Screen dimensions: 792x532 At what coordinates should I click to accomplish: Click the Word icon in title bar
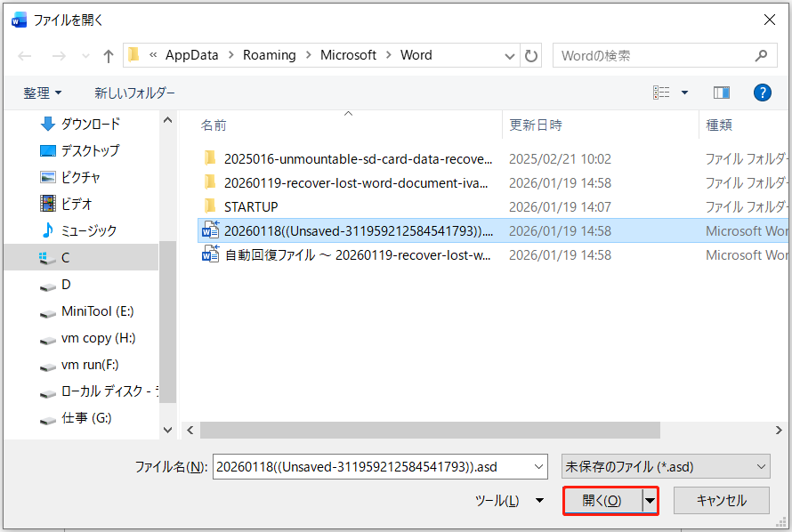[x=19, y=20]
